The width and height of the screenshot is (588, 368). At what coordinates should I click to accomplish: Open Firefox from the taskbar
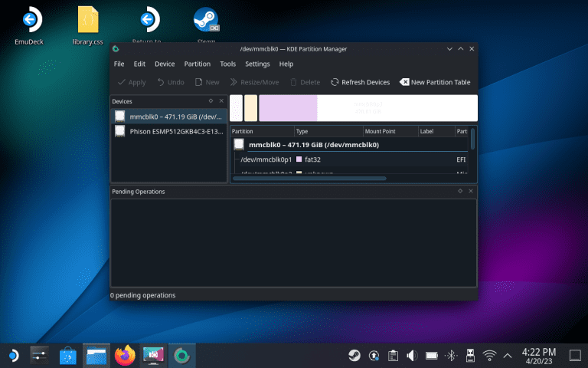coord(123,356)
